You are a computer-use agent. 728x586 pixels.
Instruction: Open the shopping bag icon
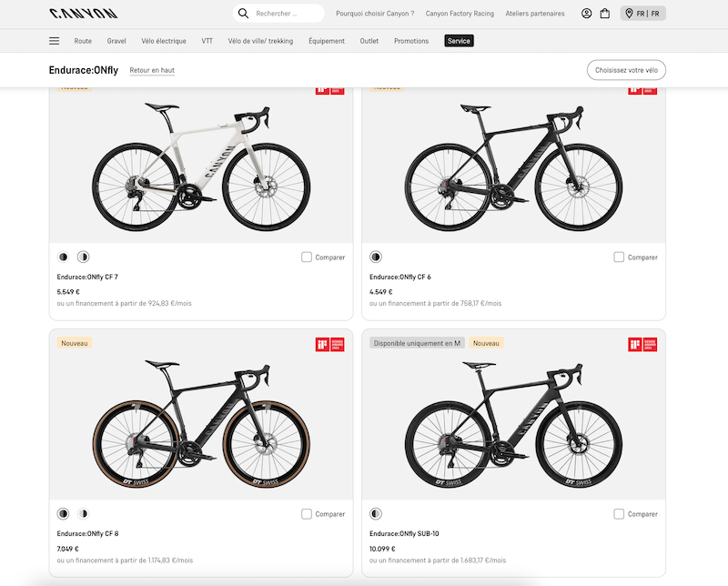tap(605, 14)
